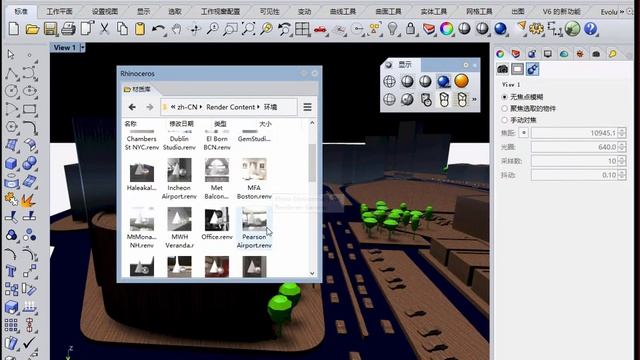Viewport: 640px width, 360px height.
Task: Adjust the 光圈 value spinner arrows
Action: 622,147
